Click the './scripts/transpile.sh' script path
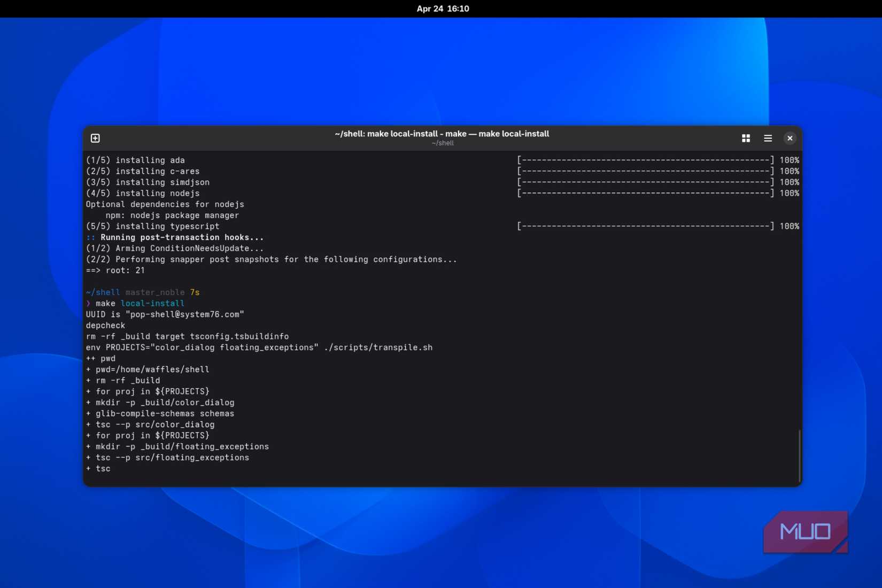 [378, 347]
